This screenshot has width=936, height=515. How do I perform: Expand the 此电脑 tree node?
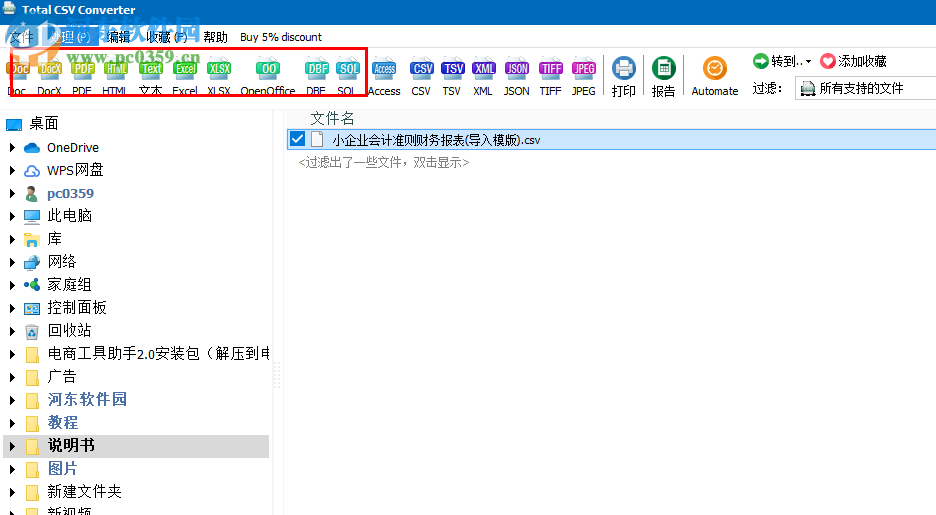pyautogui.click(x=13, y=216)
